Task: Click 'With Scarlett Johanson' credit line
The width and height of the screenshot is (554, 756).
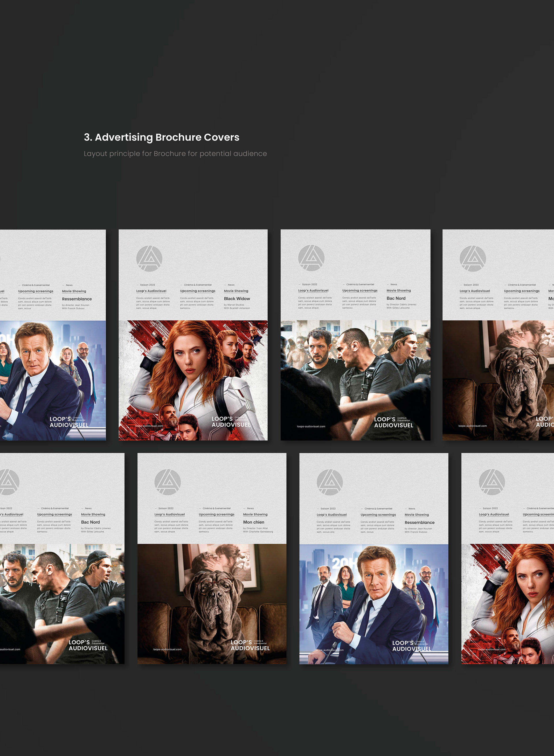Action: [237, 308]
